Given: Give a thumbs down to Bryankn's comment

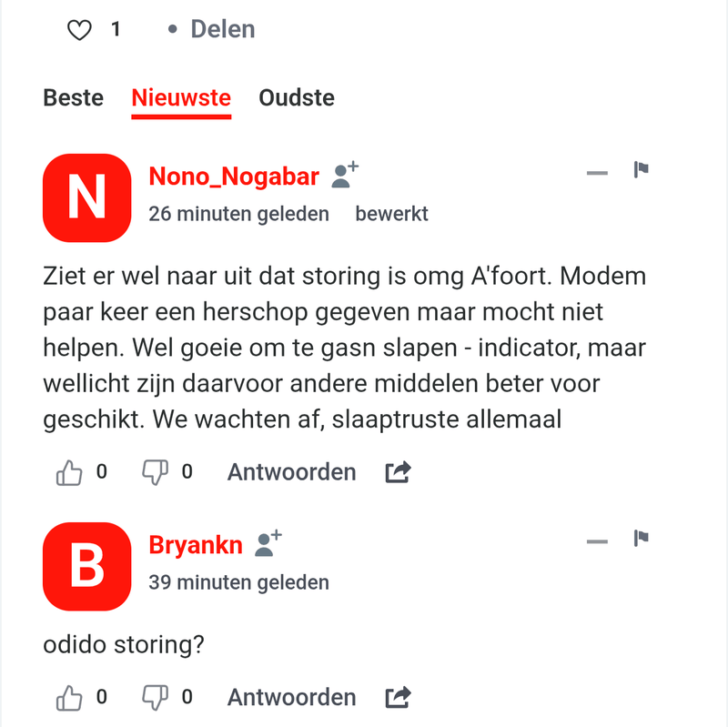Looking at the screenshot, I should (155, 697).
